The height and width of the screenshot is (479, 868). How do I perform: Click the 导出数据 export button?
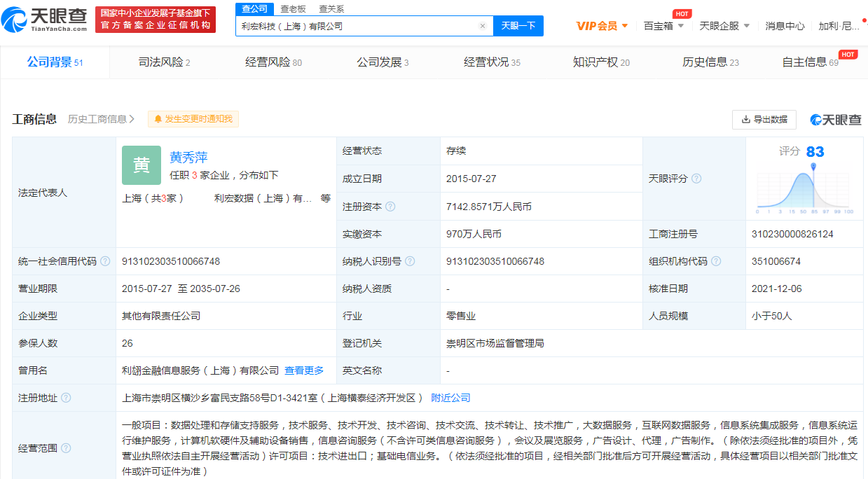coord(764,120)
